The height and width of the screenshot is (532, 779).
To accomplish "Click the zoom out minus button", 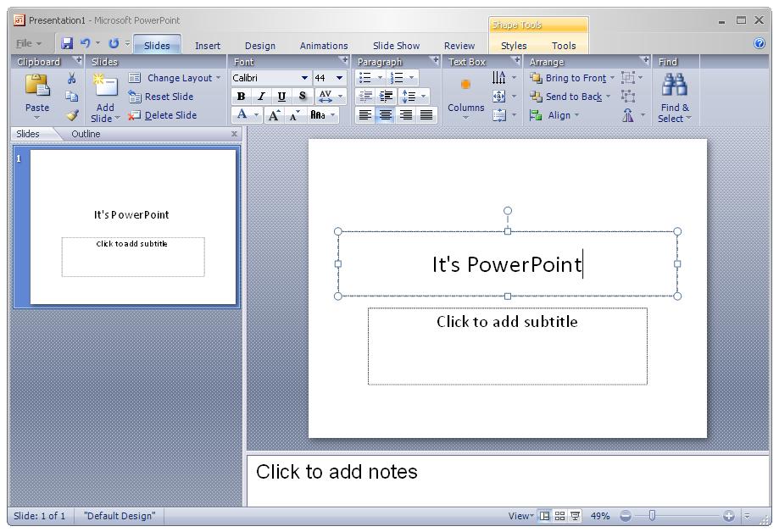I will point(626,516).
